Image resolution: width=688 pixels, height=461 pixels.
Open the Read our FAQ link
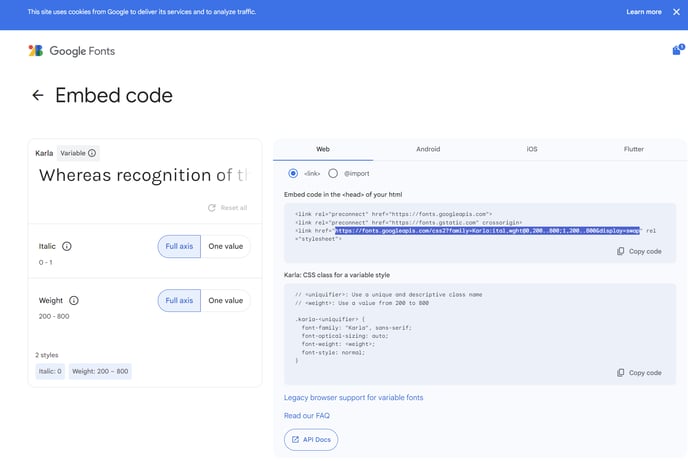coord(307,415)
